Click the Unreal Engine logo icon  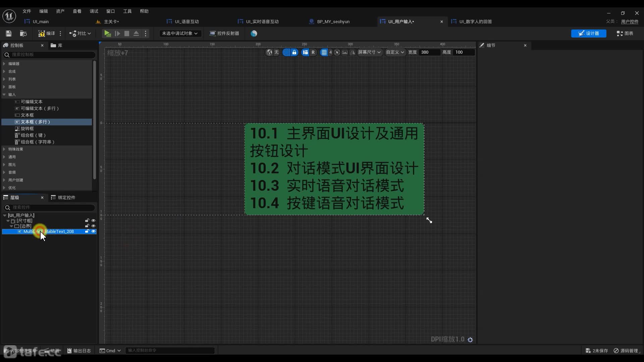(9, 16)
